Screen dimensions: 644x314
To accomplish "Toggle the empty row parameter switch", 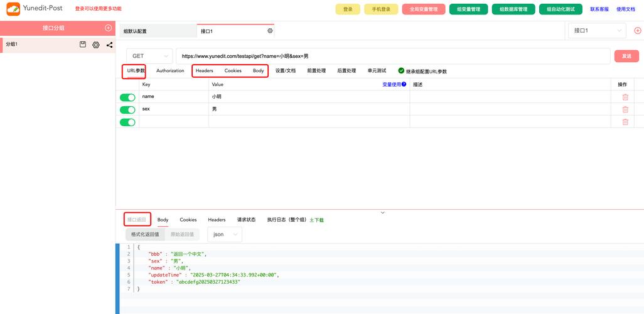I will pos(127,122).
